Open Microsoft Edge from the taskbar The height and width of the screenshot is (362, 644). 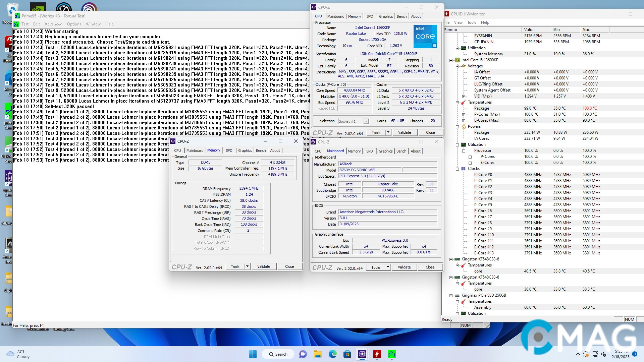point(332,354)
